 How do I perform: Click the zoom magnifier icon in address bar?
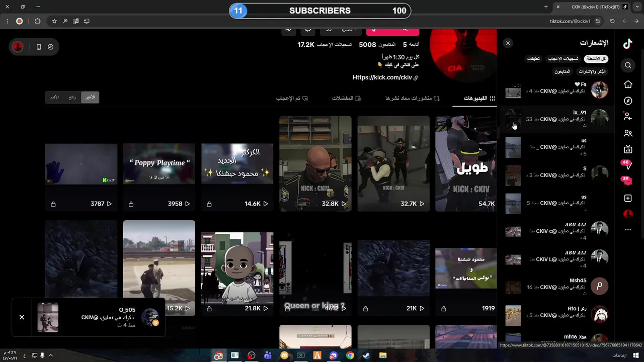65,21
